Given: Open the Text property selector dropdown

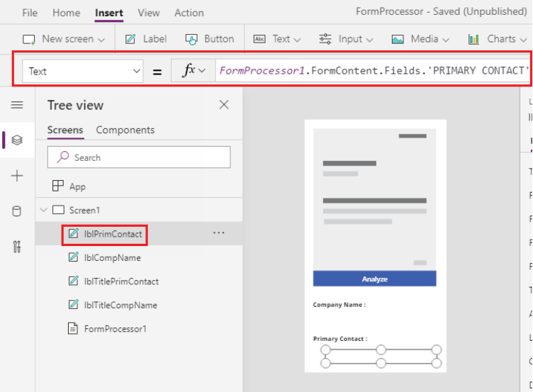Looking at the screenshot, I should click(83, 71).
